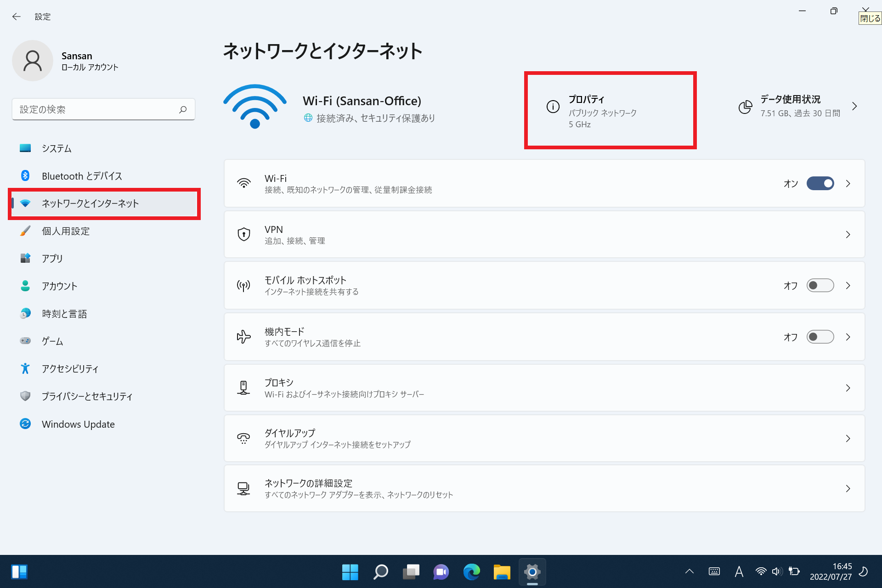Click the ネットワークの詳細設定 monitor icon

(x=243, y=488)
